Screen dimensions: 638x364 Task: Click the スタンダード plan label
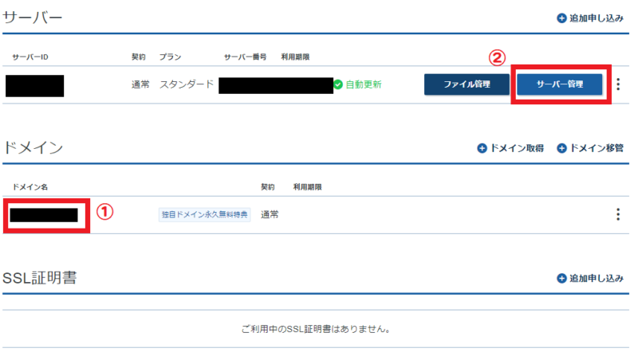[x=187, y=84]
